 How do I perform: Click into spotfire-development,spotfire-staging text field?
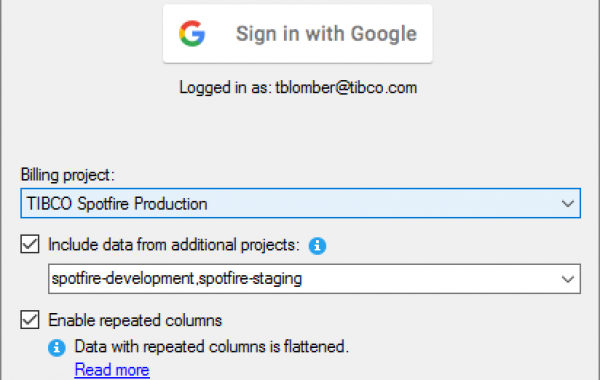314,279
